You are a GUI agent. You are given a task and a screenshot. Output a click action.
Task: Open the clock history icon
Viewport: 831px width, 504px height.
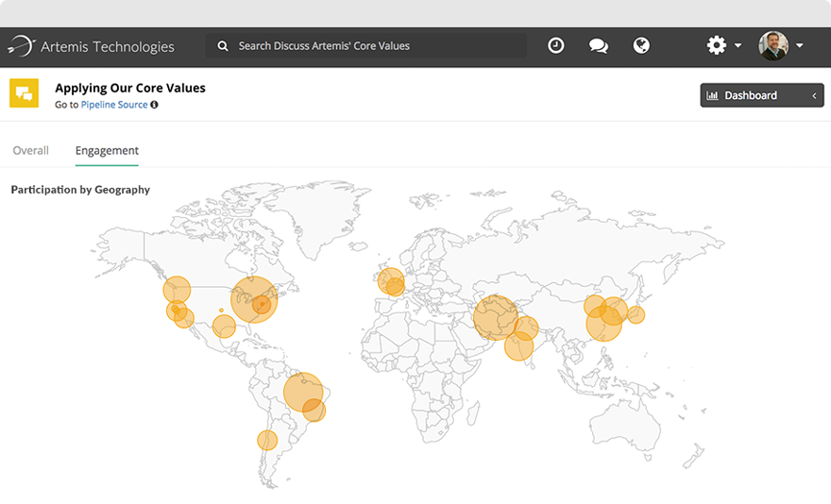[555, 45]
